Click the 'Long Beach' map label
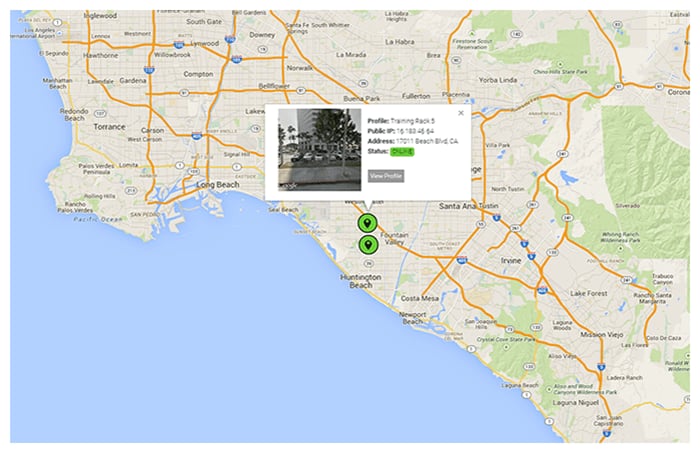The image size is (700, 453). (x=218, y=185)
